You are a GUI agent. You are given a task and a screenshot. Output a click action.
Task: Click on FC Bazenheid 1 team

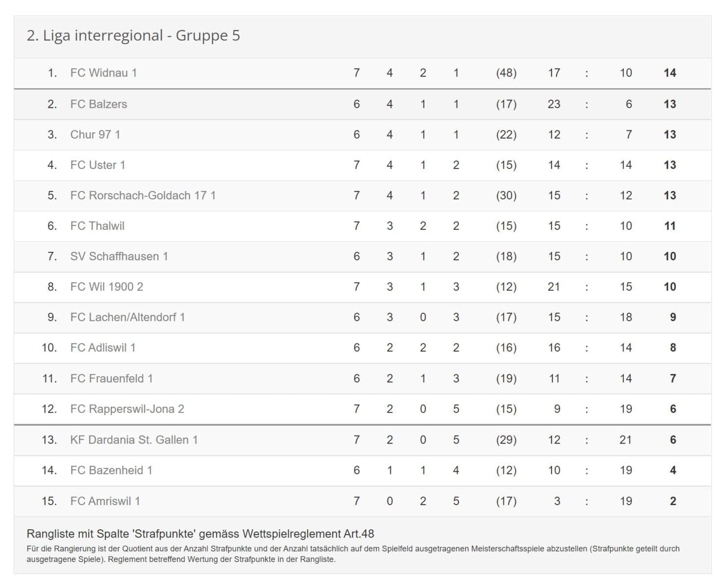click(x=111, y=470)
